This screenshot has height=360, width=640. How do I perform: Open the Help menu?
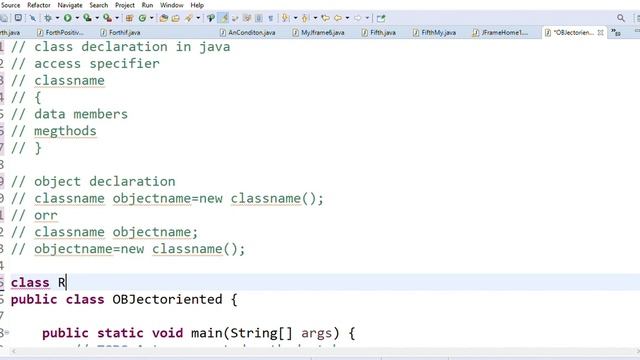[197, 5]
